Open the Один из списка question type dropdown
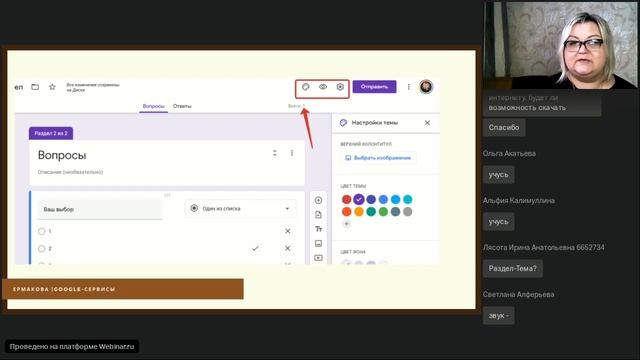Screen dimensions: 640x360 [240, 209]
